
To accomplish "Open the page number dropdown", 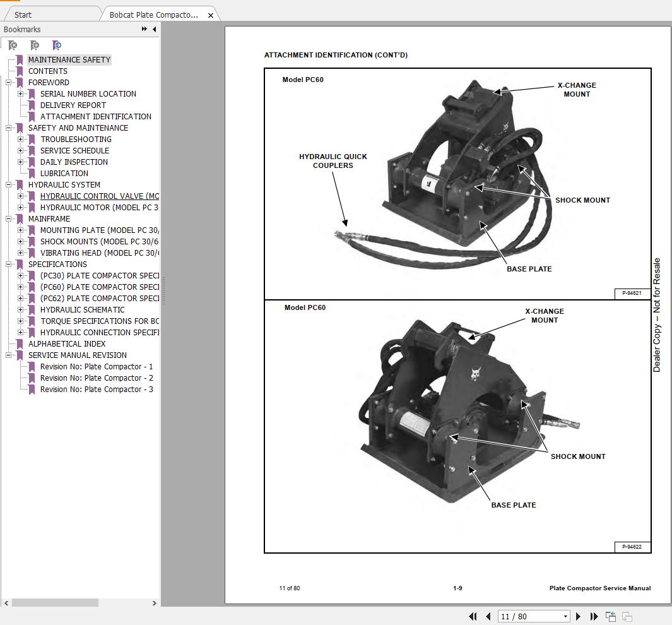I will [566, 616].
